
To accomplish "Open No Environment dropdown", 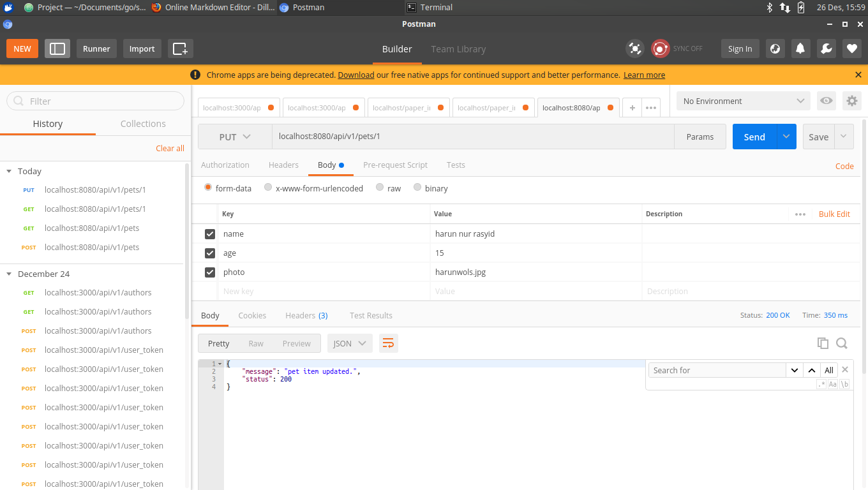I will pyautogui.click(x=744, y=101).
